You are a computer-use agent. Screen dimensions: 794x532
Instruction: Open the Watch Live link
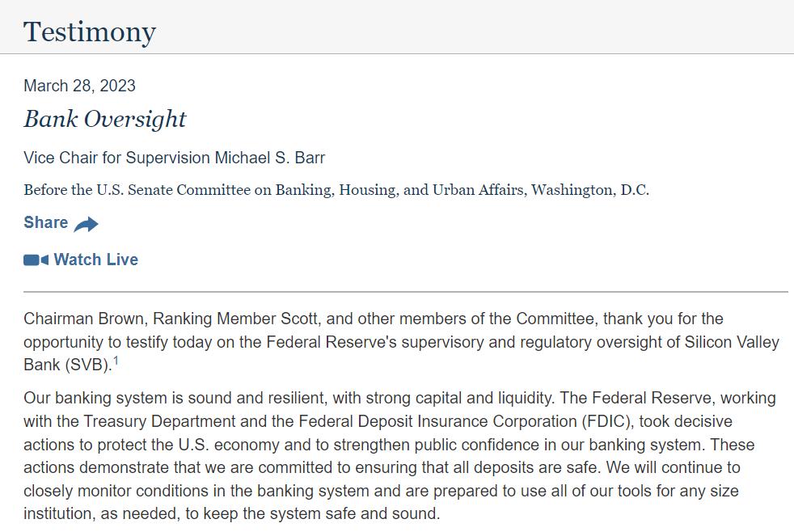coord(95,260)
